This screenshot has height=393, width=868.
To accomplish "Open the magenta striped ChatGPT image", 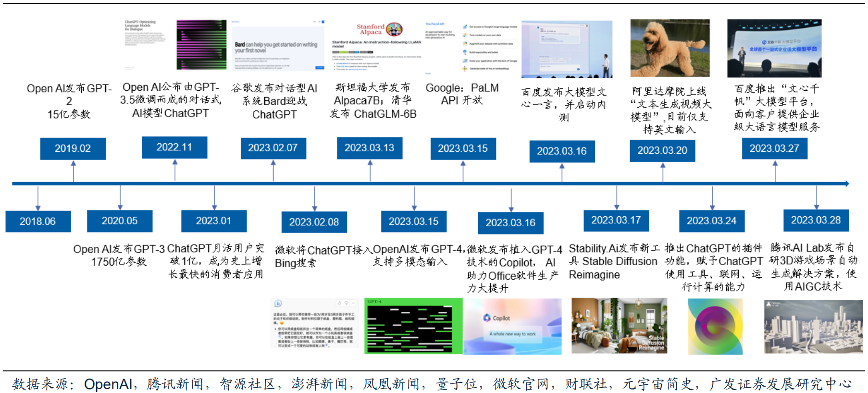I will [201, 45].
